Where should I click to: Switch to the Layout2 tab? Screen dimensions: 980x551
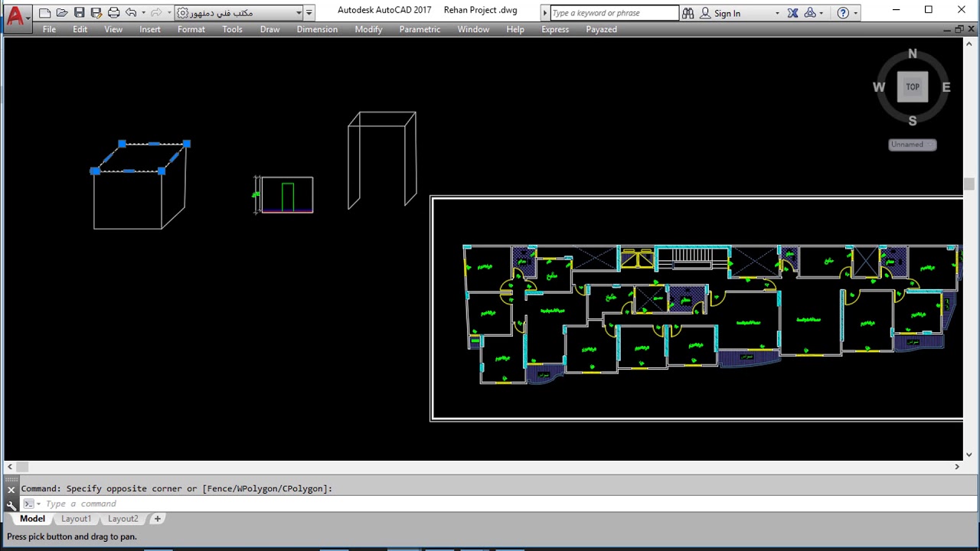pyautogui.click(x=122, y=519)
